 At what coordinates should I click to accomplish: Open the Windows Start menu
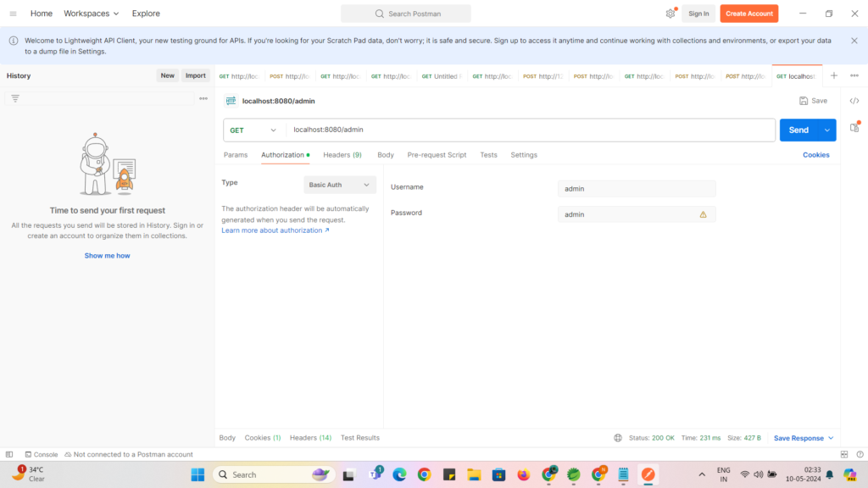(x=198, y=474)
